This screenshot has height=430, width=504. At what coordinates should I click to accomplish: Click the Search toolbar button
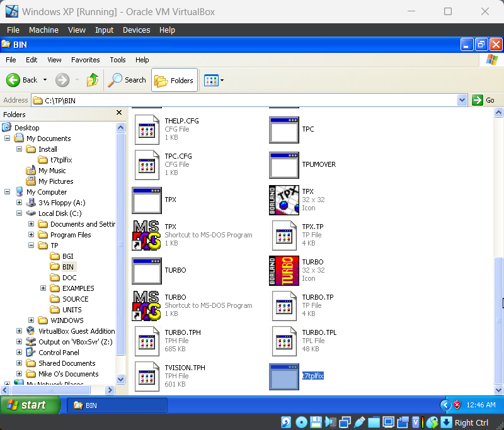(x=127, y=80)
